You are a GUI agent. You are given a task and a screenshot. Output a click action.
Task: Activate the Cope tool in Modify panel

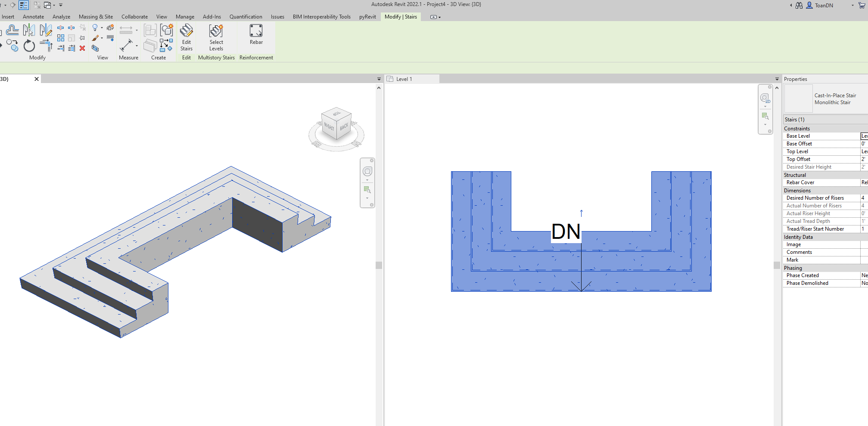[12, 30]
